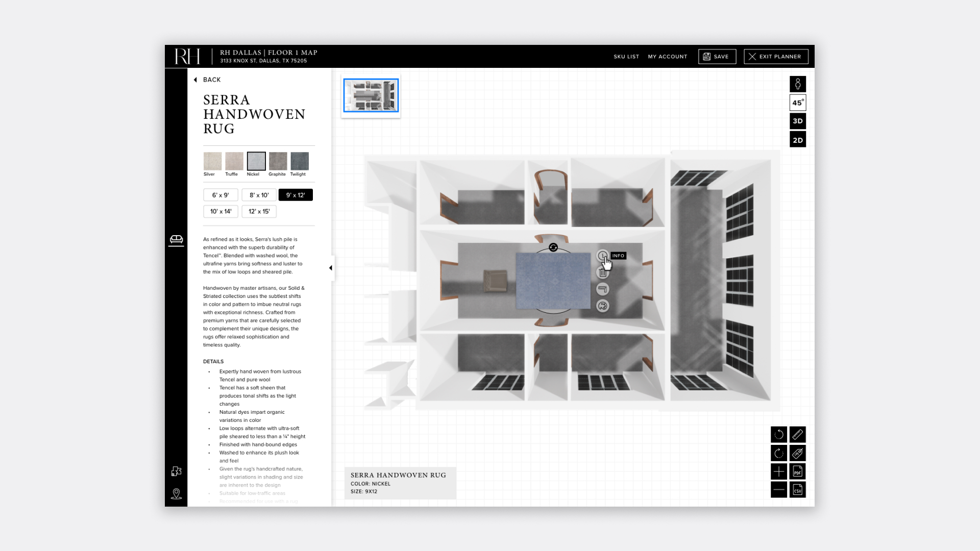Switch to 3D view mode

[798, 121]
